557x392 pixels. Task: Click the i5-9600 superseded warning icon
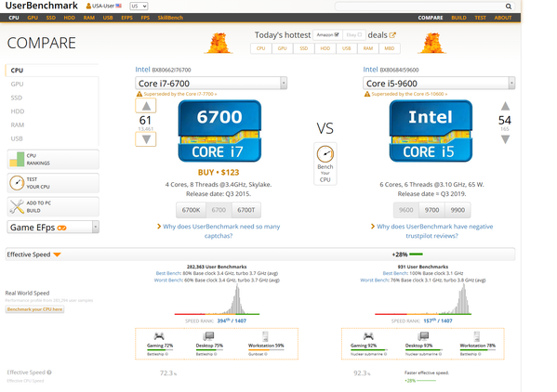(x=367, y=94)
